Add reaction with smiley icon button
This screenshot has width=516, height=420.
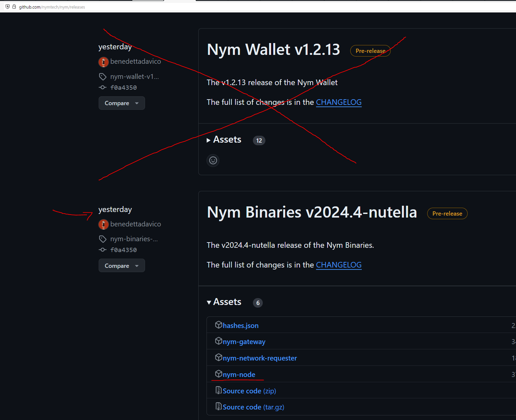pyautogui.click(x=213, y=160)
